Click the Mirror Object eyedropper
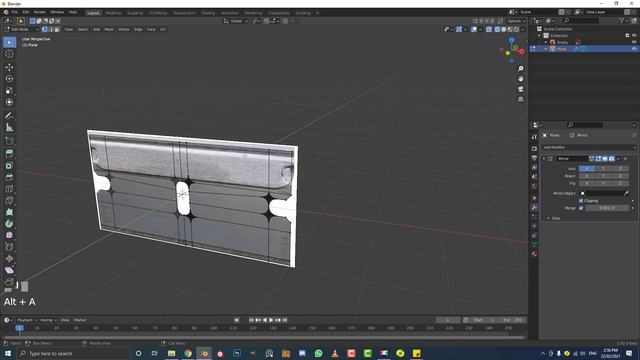The image size is (640, 360). click(627, 193)
